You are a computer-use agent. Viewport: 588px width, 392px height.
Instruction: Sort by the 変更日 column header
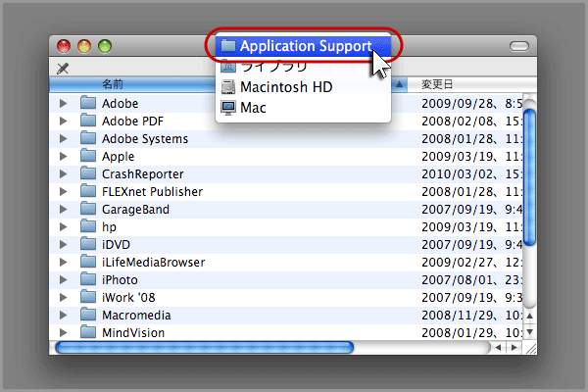pos(471,84)
